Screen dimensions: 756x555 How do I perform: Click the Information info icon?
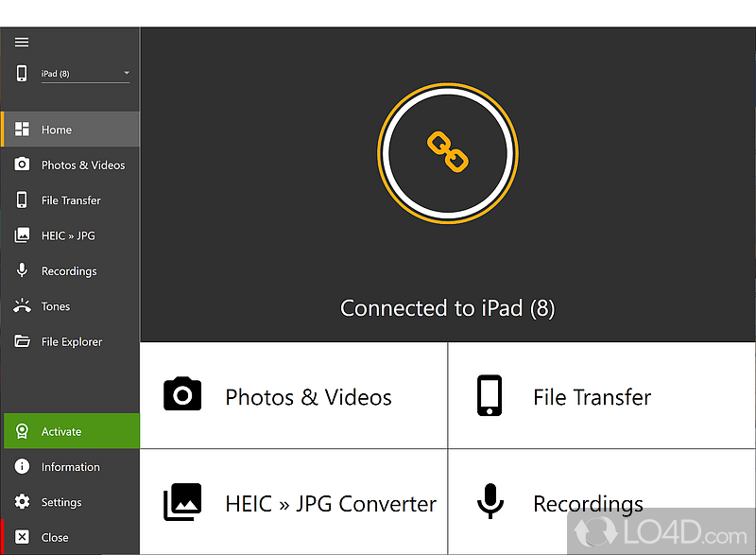[22, 466]
